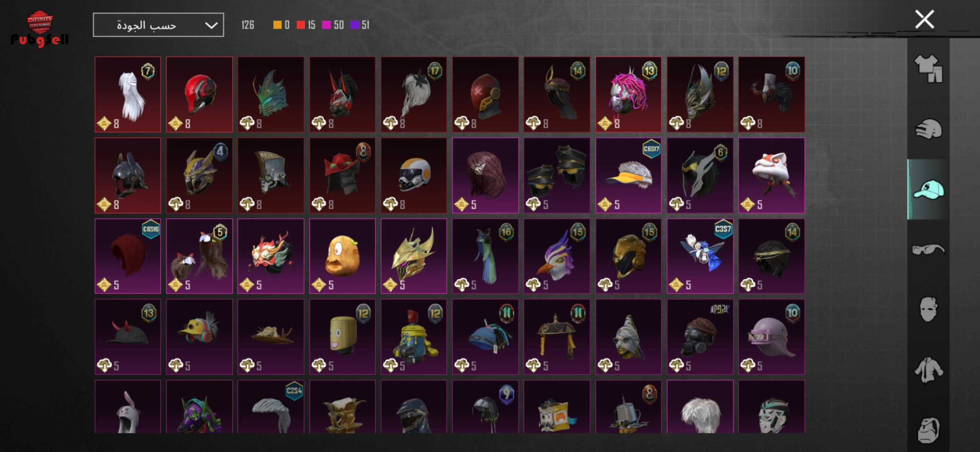Open the face mask category icon
Viewport: 980px width, 452px height.
tap(928, 310)
